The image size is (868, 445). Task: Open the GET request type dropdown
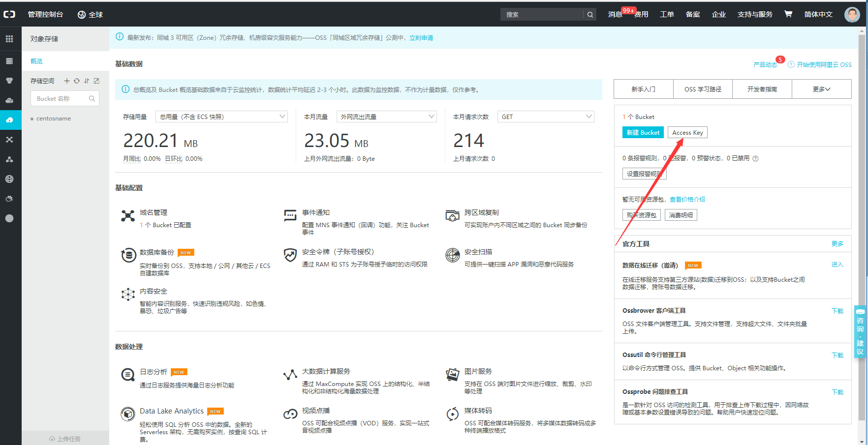[546, 117]
